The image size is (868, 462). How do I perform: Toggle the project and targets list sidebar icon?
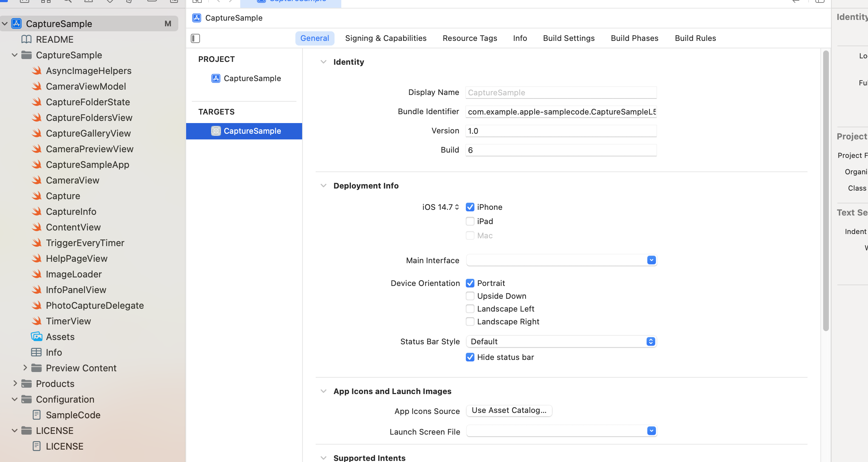195,38
